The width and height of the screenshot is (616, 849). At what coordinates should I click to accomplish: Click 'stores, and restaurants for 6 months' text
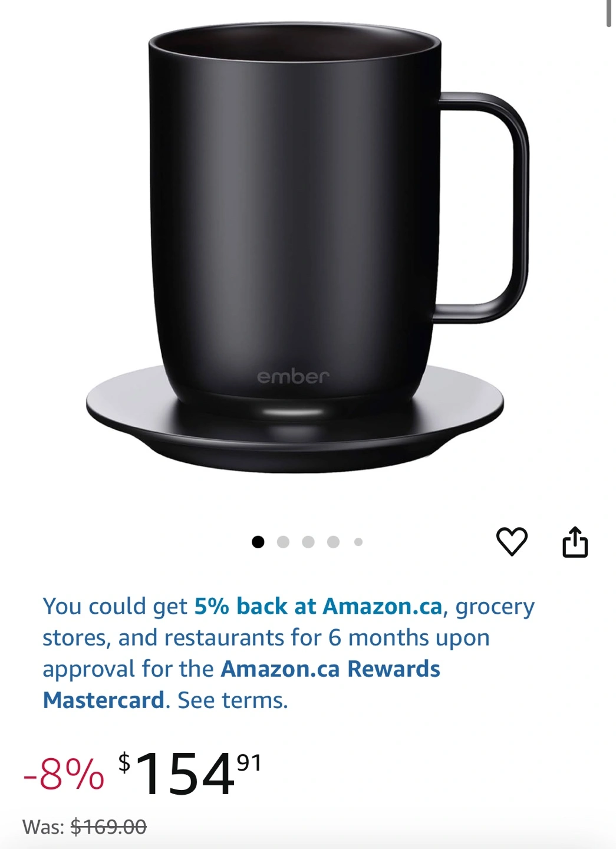236,638
